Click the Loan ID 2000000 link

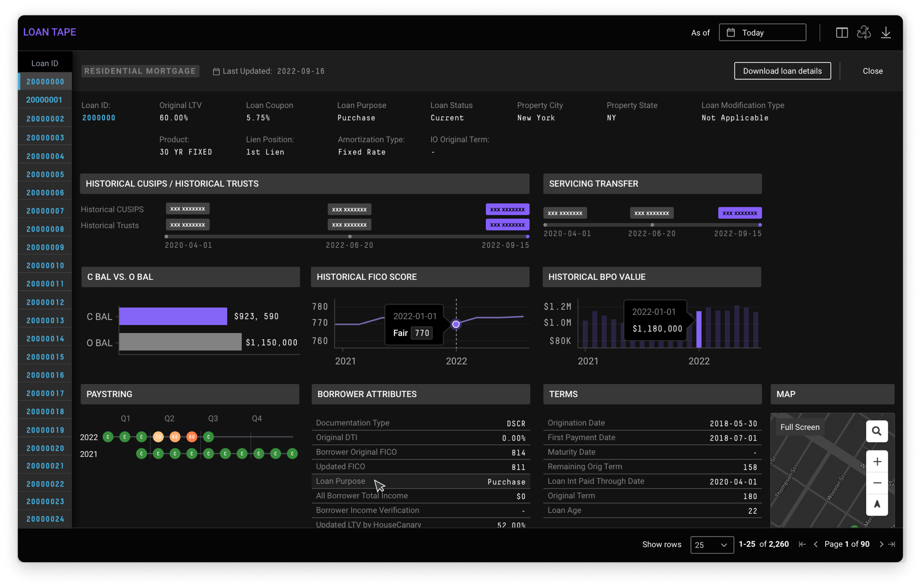coord(99,118)
